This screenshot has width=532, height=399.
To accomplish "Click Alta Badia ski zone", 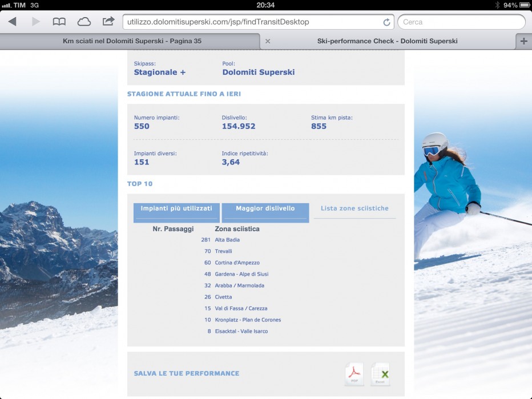I will (227, 240).
